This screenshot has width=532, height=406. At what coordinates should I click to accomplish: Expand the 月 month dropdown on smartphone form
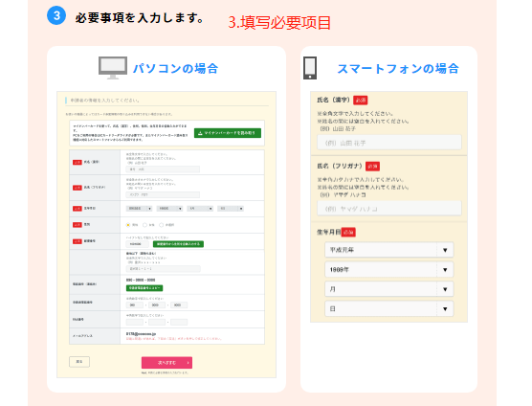pos(389,289)
